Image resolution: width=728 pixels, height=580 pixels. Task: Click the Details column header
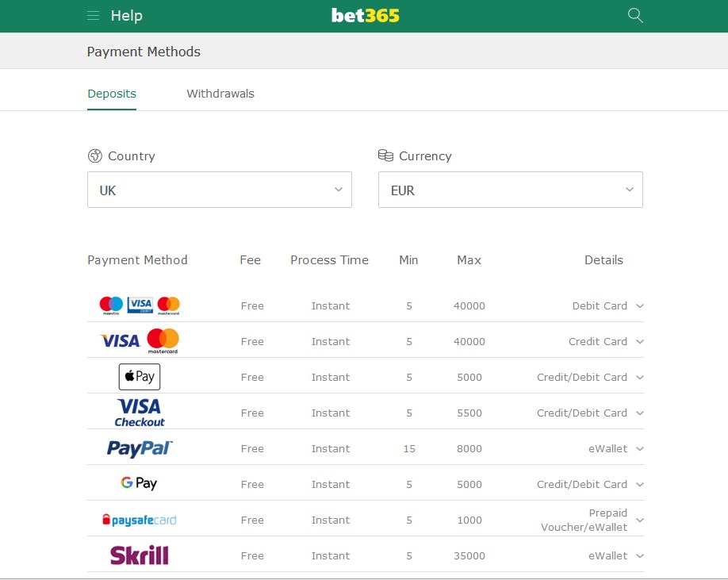pos(603,260)
